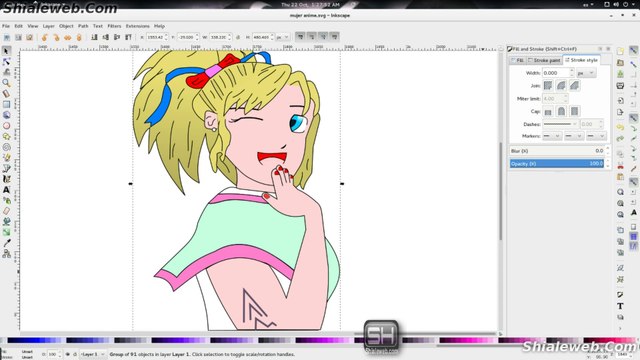
Task: Select the Dropper color picker tool
Action: click(6, 243)
